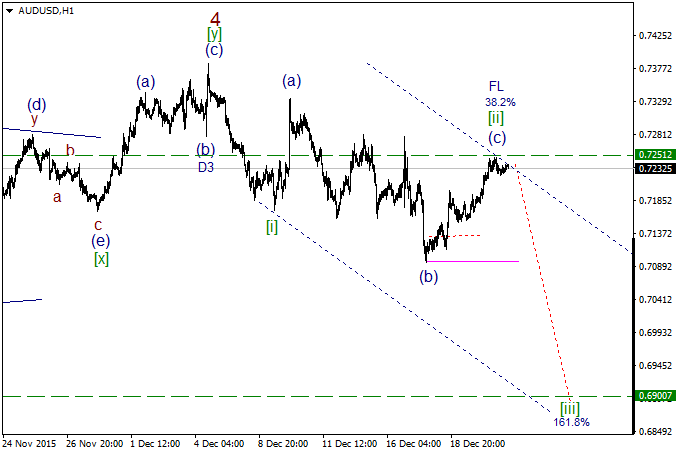
Task: Select the D3 label below (b)
Action: pyautogui.click(x=206, y=167)
